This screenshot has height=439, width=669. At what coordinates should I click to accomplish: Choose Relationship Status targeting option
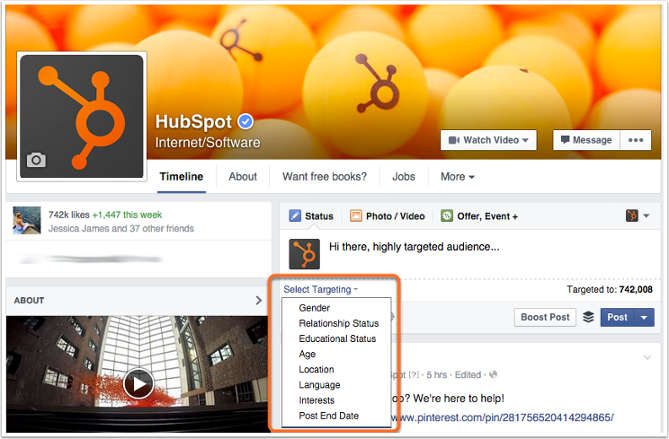point(339,323)
